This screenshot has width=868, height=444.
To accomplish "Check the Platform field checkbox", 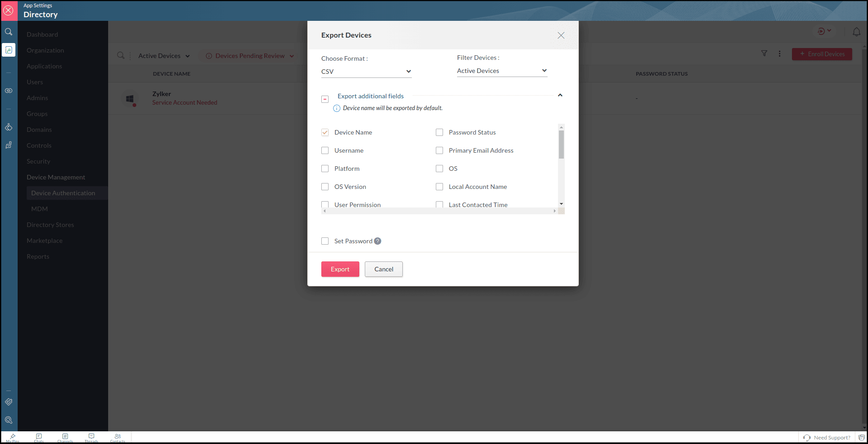I will click(x=325, y=169).
